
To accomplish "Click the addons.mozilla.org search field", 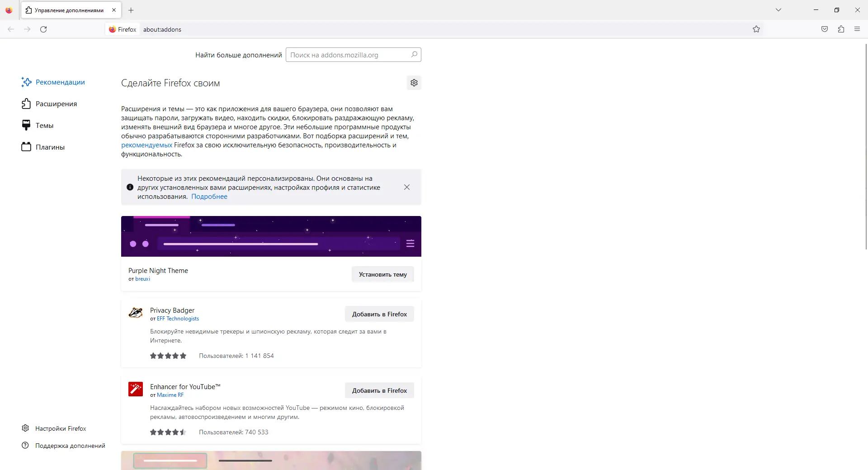I will click(354, 55).
